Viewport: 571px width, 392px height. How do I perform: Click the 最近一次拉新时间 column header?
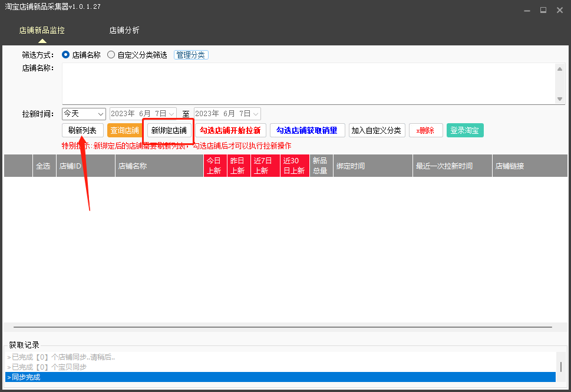[x=453, y=166]
